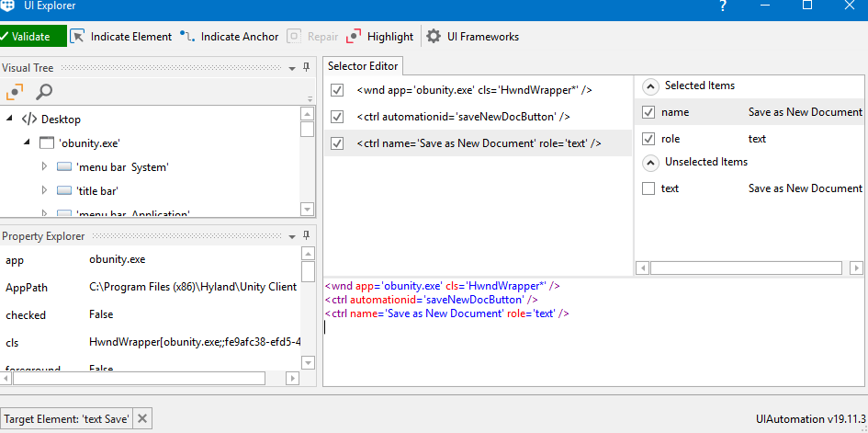Uncheck the name attribute checkbox
Viewport: 868px width, 433px height.
click(x=648, y=112)
